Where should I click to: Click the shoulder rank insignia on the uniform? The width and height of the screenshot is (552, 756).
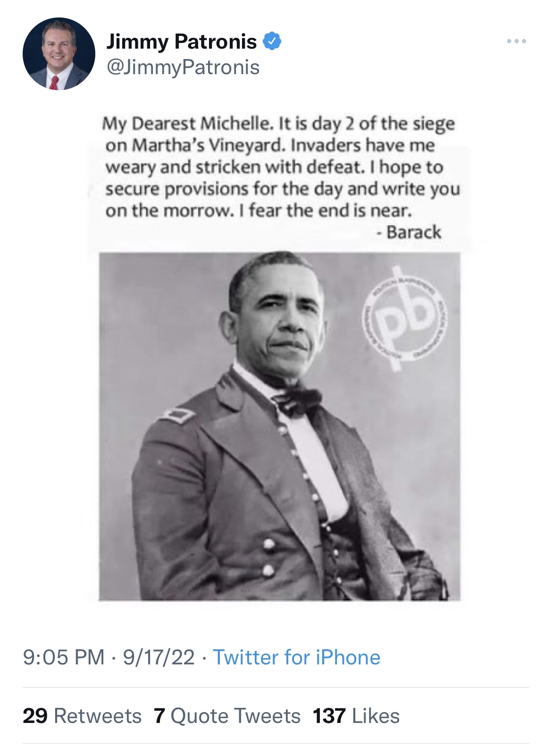pyautogui.click(x=178, y=416)
